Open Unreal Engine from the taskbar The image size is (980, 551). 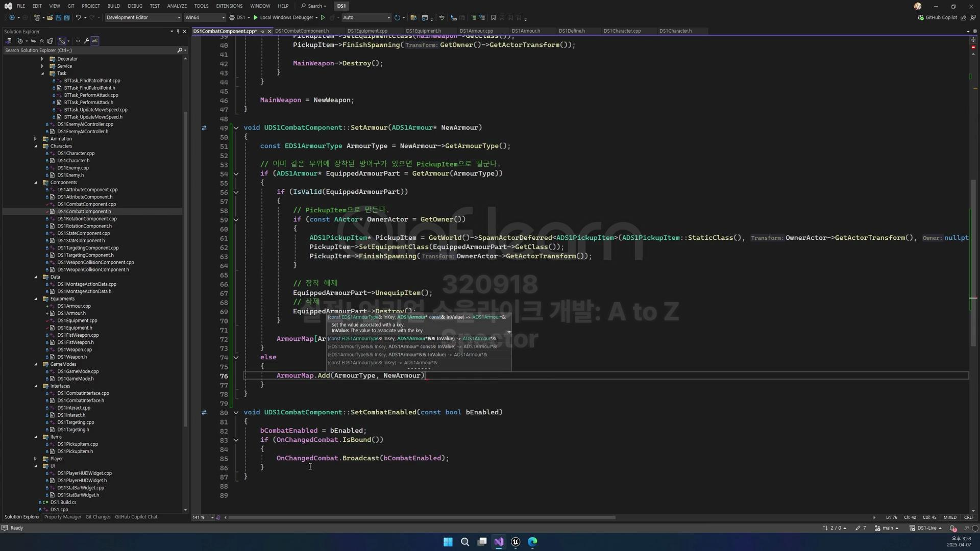(x=516, y=542)
